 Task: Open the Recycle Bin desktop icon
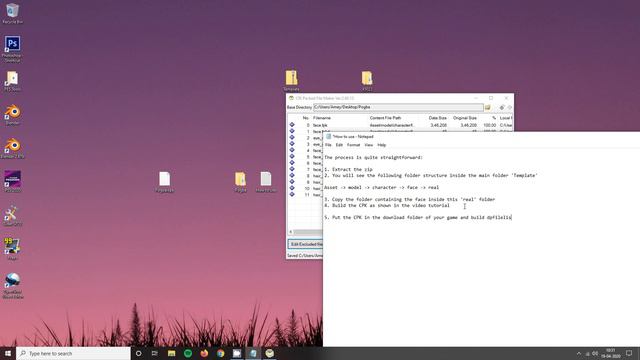point(12,13)
